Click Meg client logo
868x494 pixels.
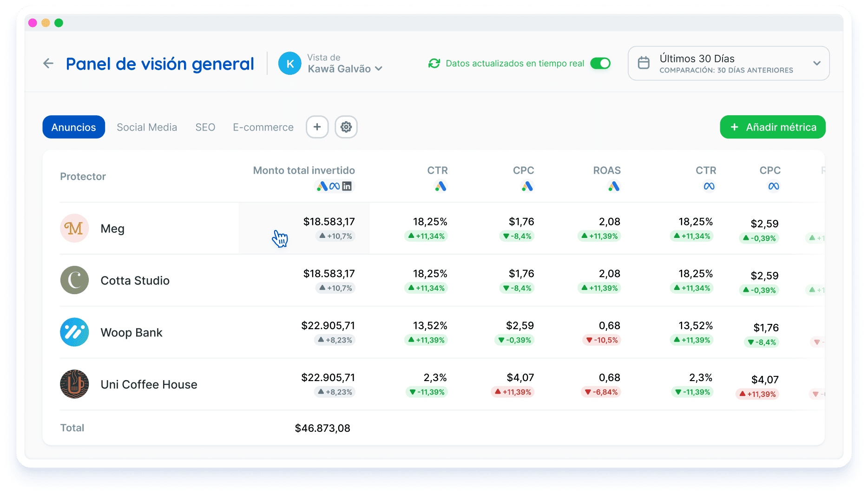74,228
